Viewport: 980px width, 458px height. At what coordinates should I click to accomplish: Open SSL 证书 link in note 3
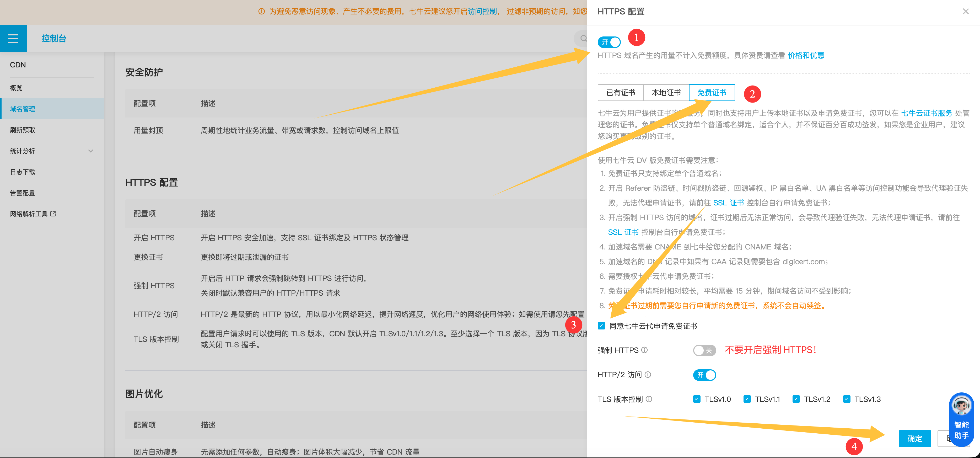(623, 232)
